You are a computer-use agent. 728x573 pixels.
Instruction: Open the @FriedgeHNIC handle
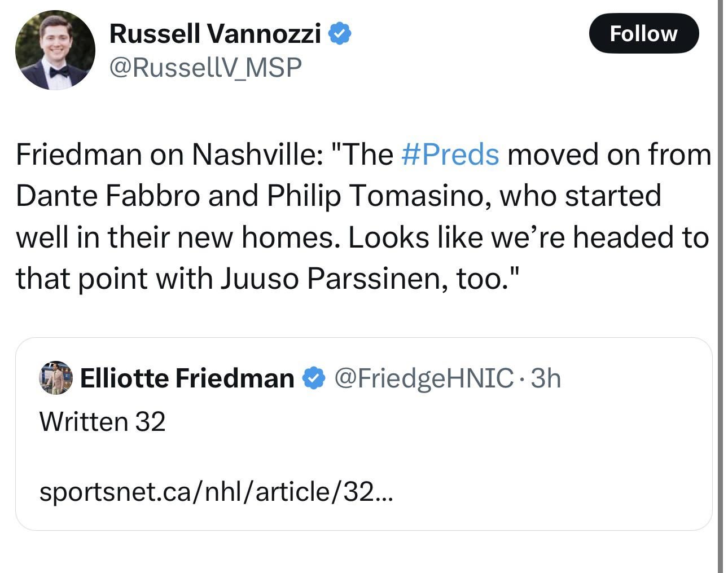424,378
